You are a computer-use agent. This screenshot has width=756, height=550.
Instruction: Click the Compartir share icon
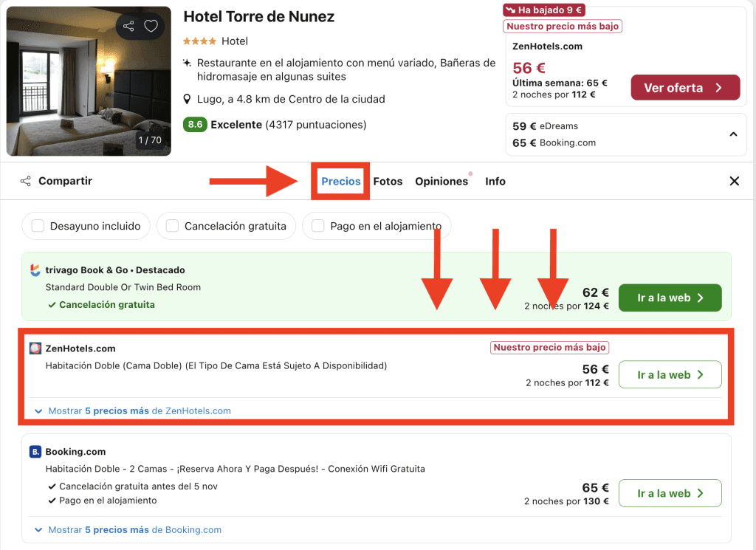coord(26,181)
